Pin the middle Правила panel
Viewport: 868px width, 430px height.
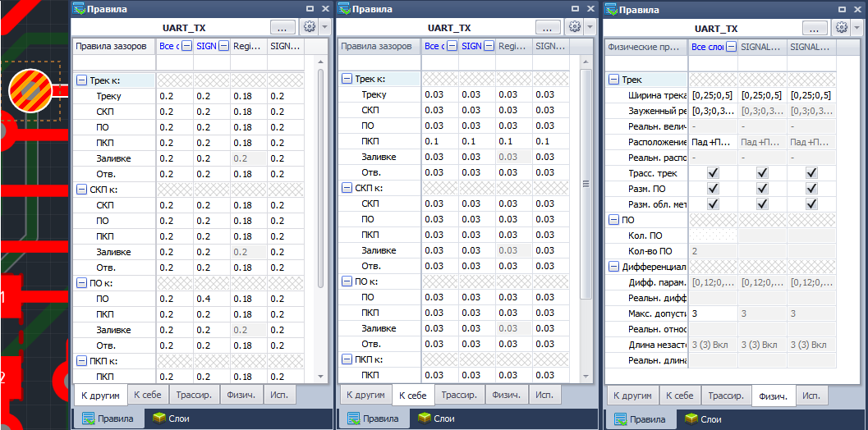click(x=574, y=9)
